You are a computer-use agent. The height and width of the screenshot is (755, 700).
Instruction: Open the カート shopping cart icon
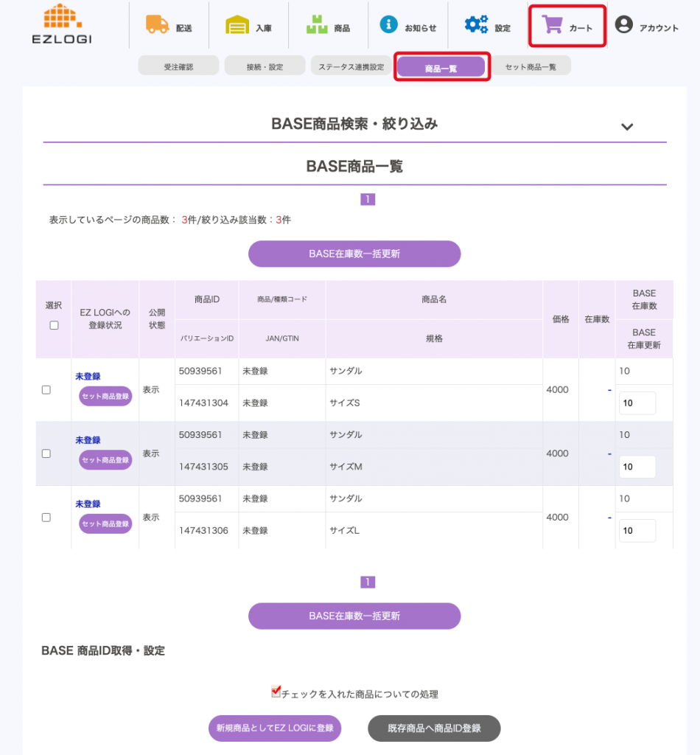(x=552, y=25)
